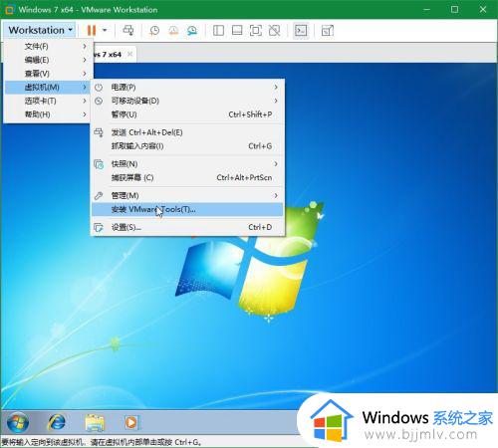The width and height of the screenshot is (498, 448).
Task: Launch Internet Explorer from guest taskbar
Action: [x=57, y=422]
